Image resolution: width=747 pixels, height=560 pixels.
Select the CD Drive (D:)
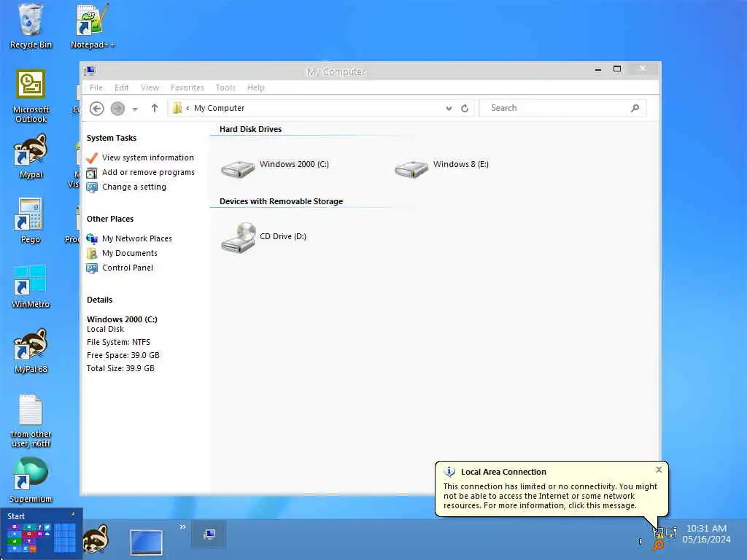tap(263, 237)
